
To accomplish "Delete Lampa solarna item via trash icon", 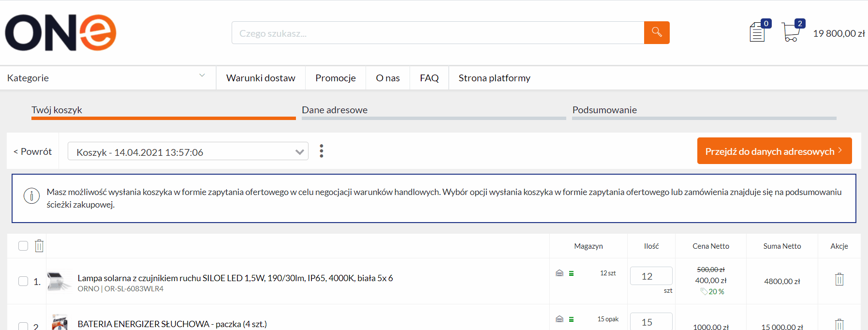I will [x=839, y=279].
